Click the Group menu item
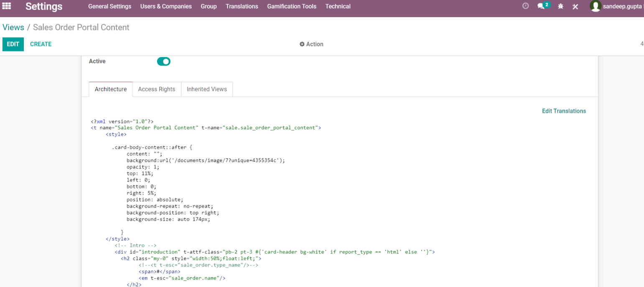Viewport: 644px width, 287px height. click(209, 6)
